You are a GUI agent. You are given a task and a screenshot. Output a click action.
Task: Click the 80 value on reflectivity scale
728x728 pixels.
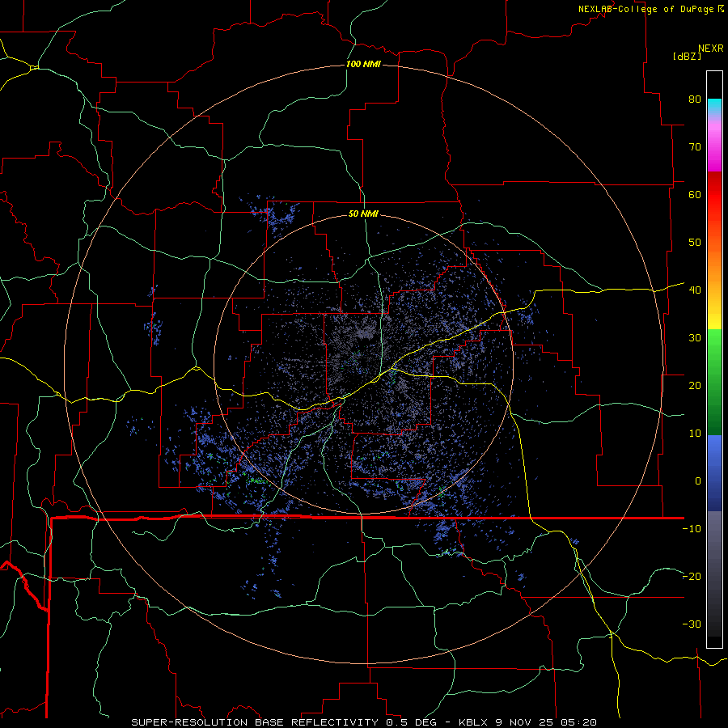(x=695, y=99)
